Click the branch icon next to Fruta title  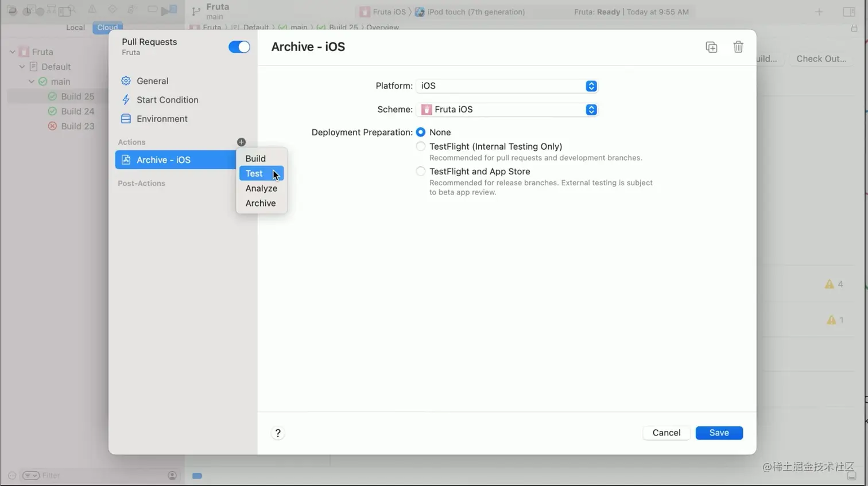click(x=196, y=11)
